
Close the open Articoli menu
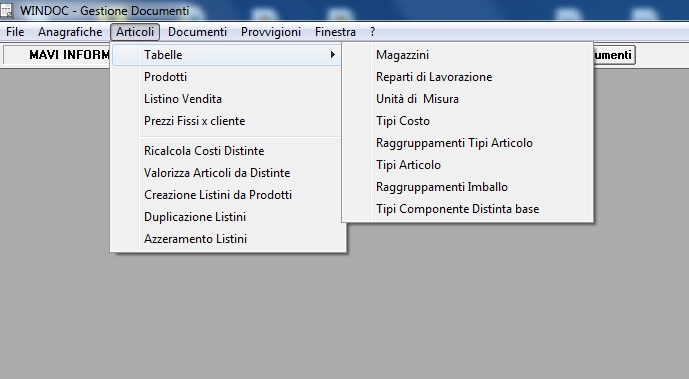[135, 32]
